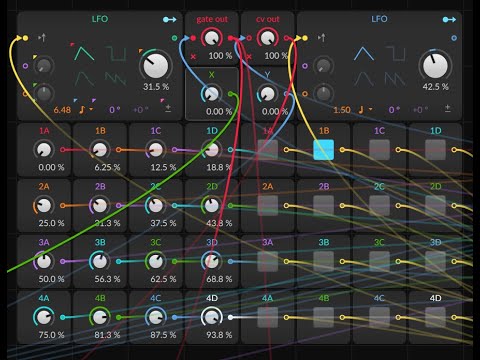480x360 pixels.
Task: Click the right LFO modulator routing arrow icon
Action: tap(449, 20)
